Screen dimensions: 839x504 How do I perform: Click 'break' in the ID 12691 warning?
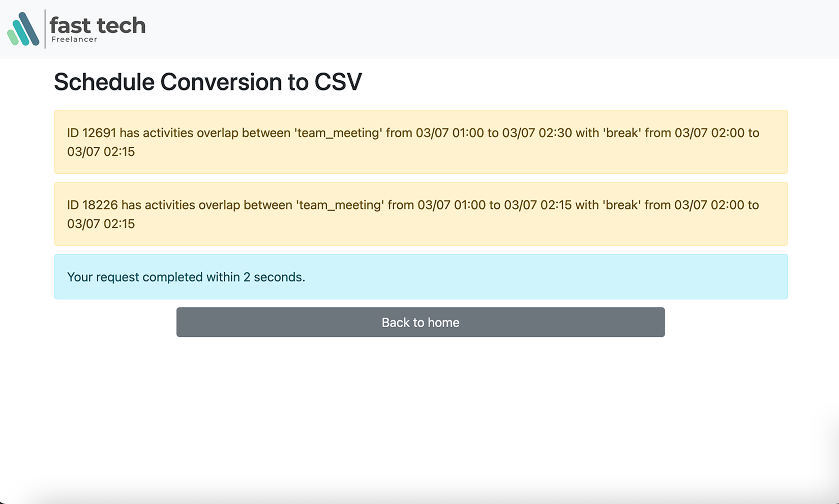621,133
